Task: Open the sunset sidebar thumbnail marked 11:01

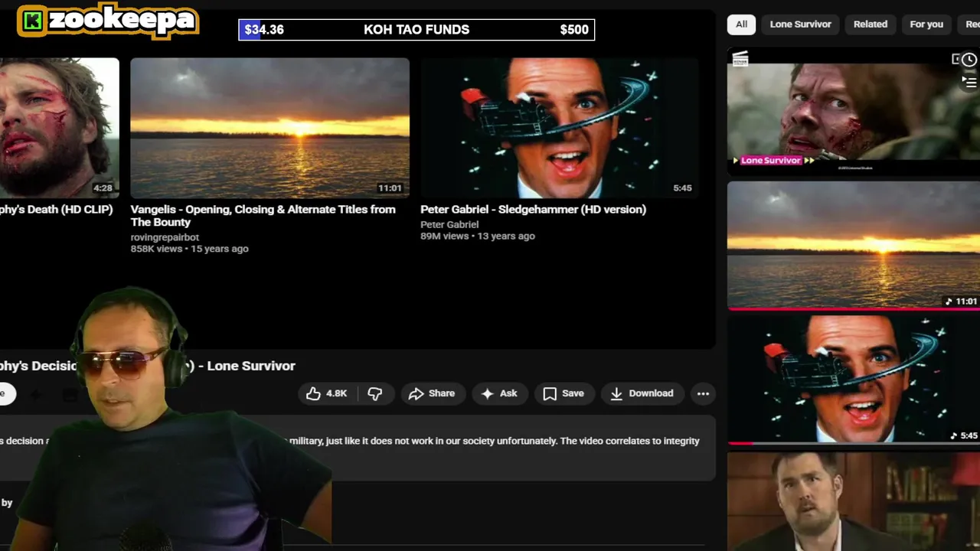Action: click(x=853, y=245)
